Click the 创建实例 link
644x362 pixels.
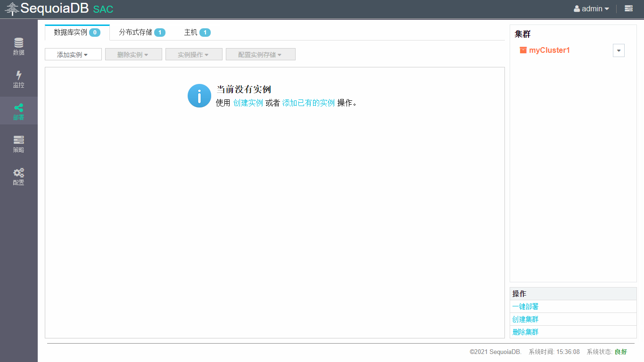[248, 103]
